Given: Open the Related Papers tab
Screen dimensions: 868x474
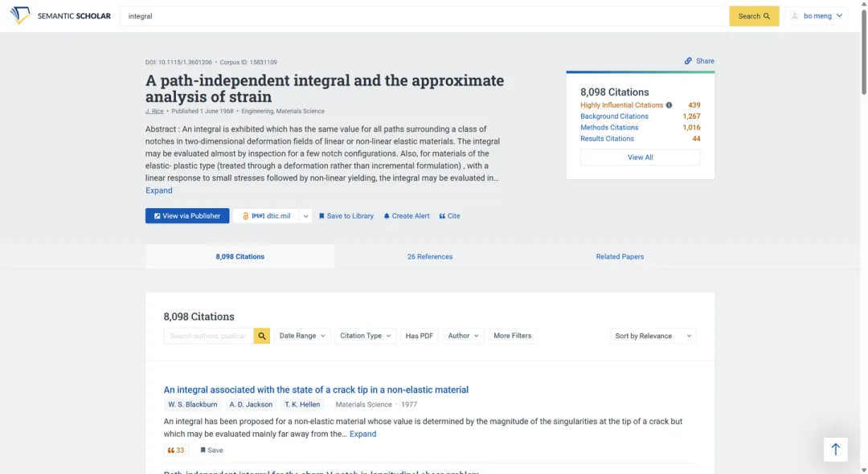Looking at the screenshot, I should [x=620, y=256].
